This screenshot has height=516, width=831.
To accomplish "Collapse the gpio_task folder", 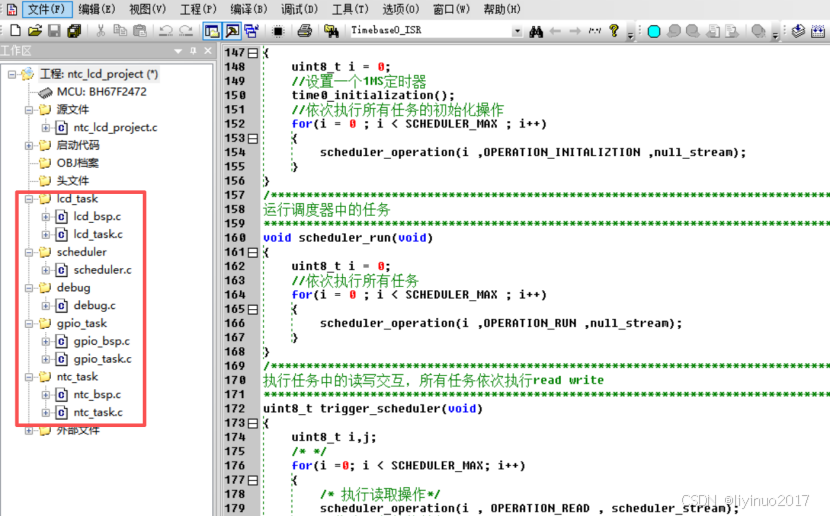I will [x=29, y=323].
